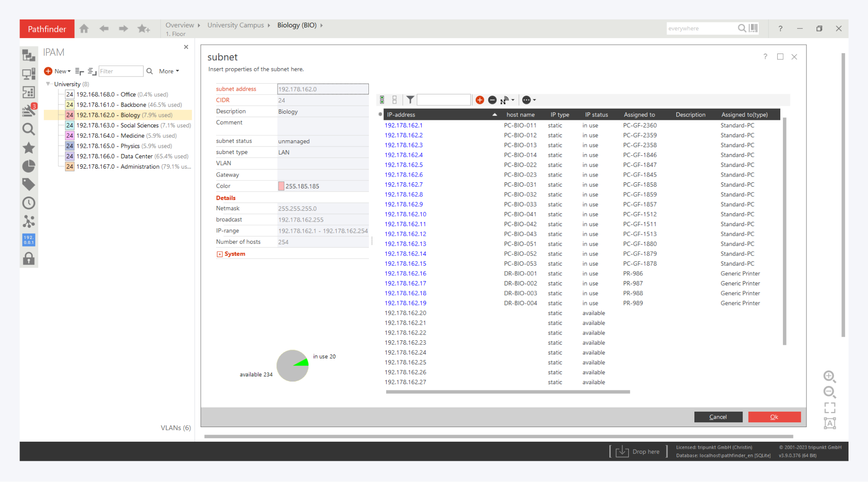Open the IPAM sidebar icon

click(x=29, y=240)
